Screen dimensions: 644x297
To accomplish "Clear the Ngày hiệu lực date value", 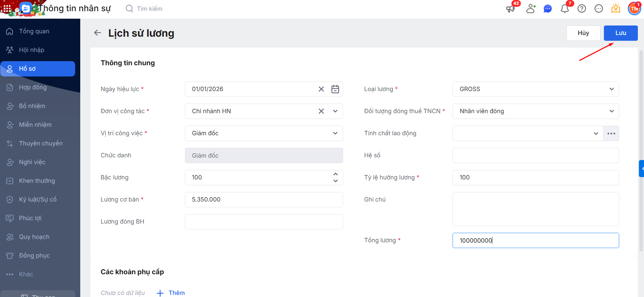I will click(321, 89).
